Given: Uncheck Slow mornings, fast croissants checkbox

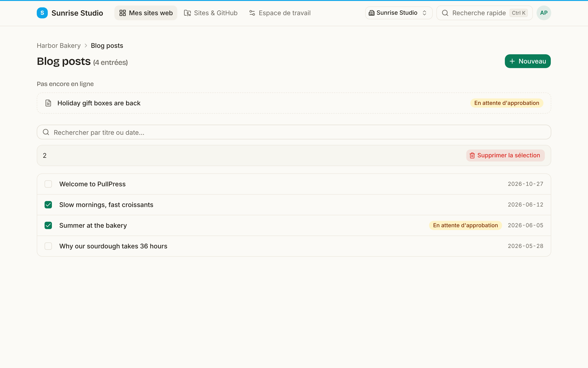Looking at the screenshot, I should [48, 205].
